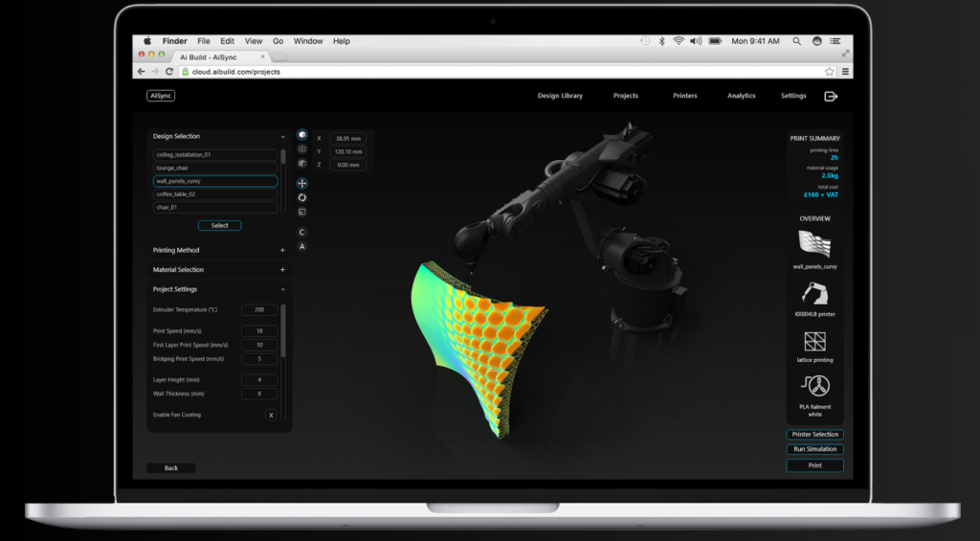Click the AiSync logo badge

pos(161,96)
